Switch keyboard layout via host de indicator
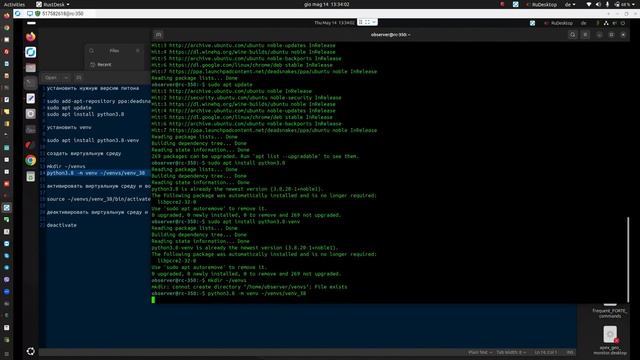This screenshot has height=360, width=640. (x=570, y=4)
